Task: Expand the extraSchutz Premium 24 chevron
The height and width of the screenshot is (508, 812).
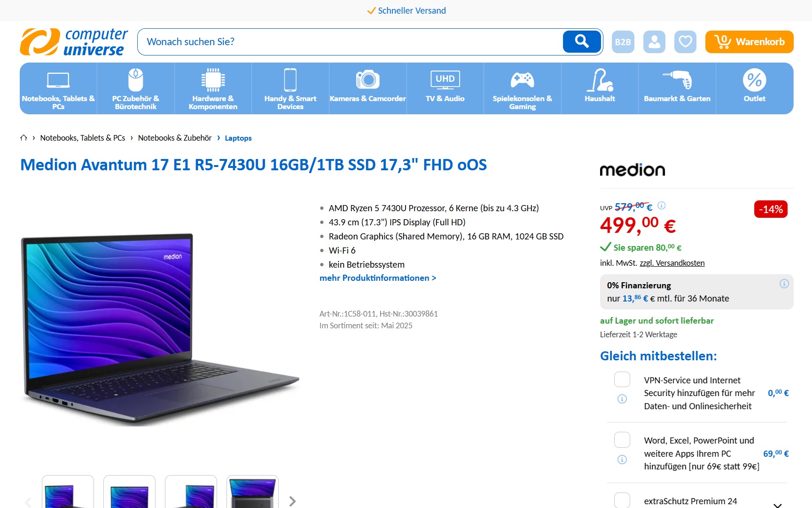Action: point(778,505)
